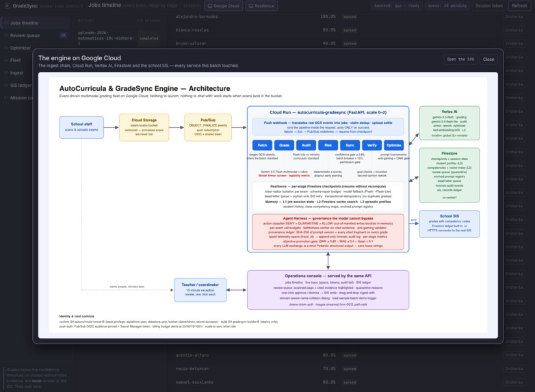Open the SVG in the dialog header

click(x=460, y=60)
